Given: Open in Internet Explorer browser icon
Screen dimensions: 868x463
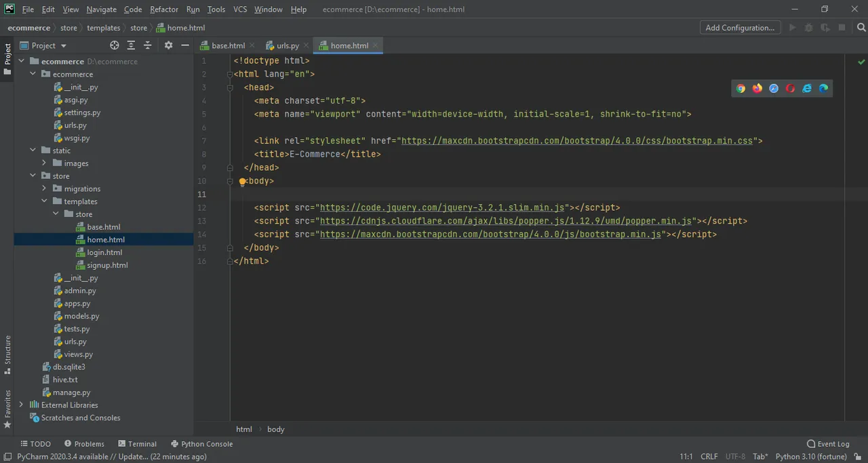Looking at the screenshot, I should [807, 88].
